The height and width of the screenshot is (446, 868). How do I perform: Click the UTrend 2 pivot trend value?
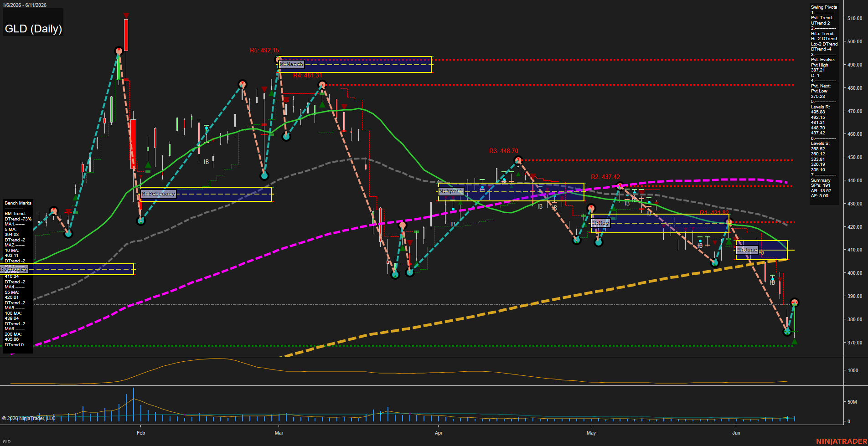click(x=820, y=23)
